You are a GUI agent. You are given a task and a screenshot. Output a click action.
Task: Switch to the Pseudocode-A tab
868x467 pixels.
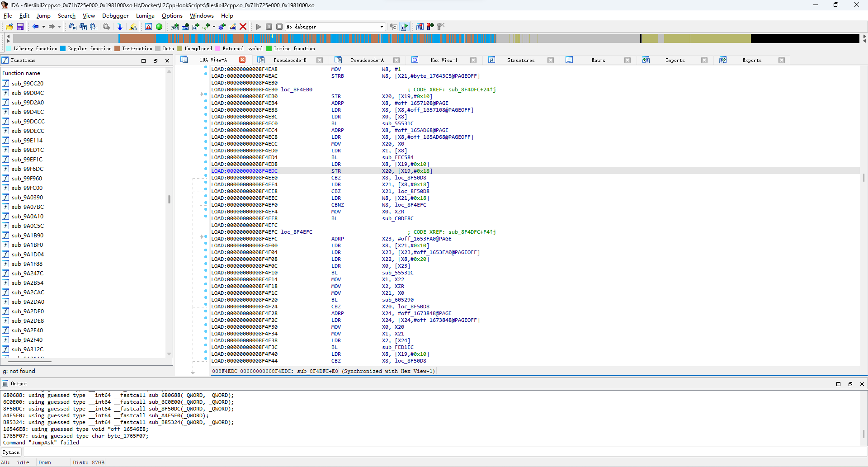(367, 60)
